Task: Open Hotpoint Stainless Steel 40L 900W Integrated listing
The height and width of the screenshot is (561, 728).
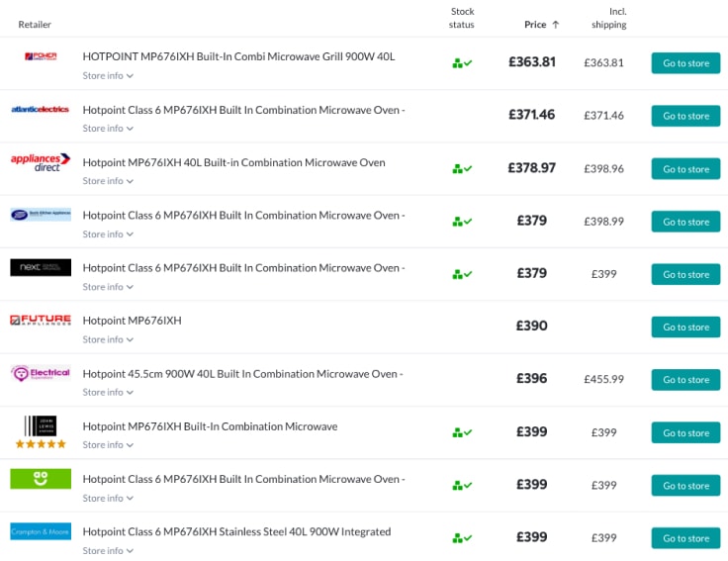Action: pos(236,531)
